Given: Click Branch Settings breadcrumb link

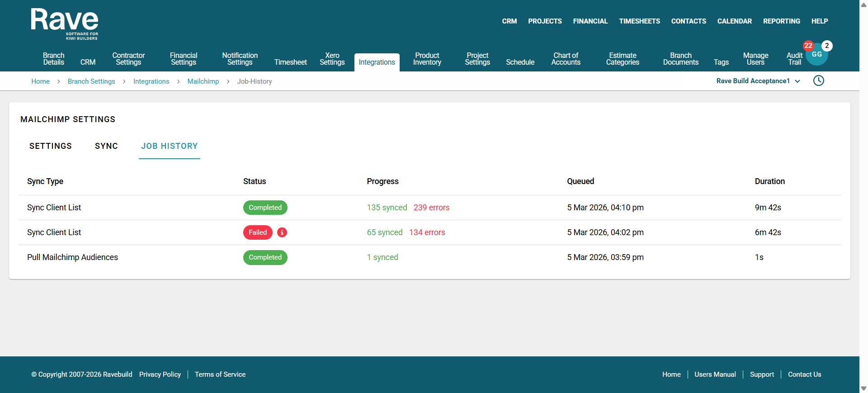Looking at the screenshot, I should coord(91,81).
